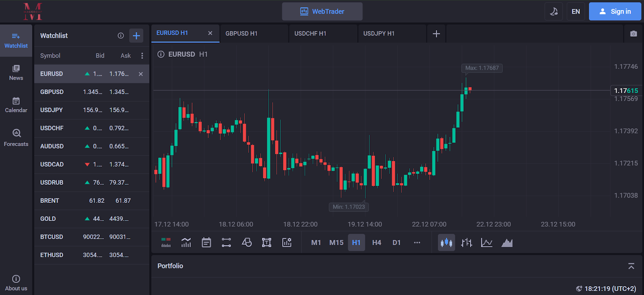Select the text box drawing tool
This screenshot has height=295, width=644.
point(266,242)
